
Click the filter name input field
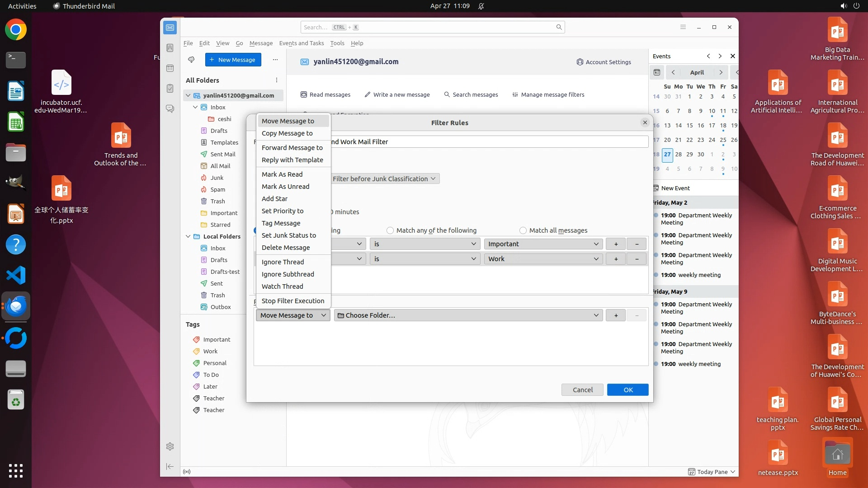[x=488, y=142]
